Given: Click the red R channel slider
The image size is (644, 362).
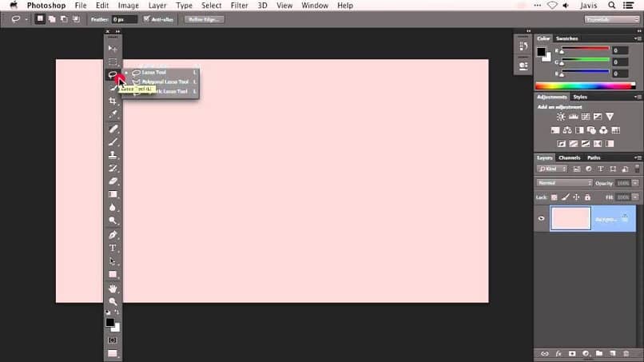Looking at the screenshot, I should [585, 49].
